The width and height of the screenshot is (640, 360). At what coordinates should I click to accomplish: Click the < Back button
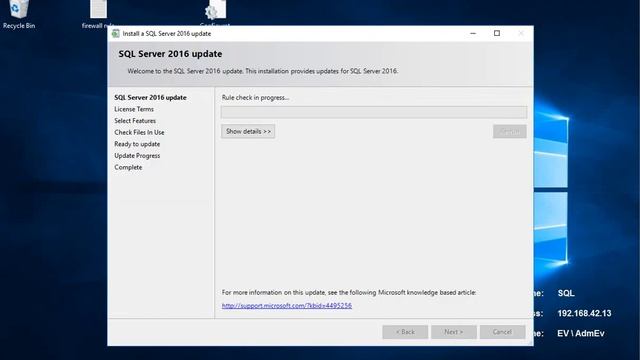coord(405,332)
